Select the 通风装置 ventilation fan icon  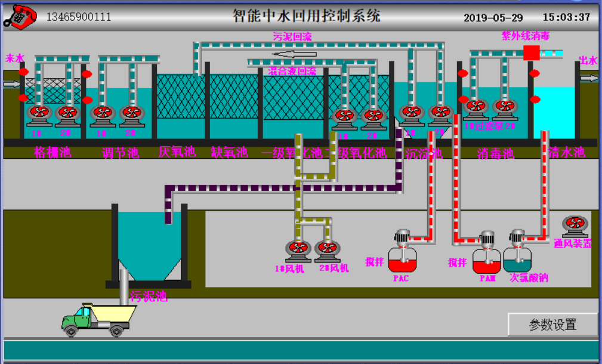click(x=575, y=226)
